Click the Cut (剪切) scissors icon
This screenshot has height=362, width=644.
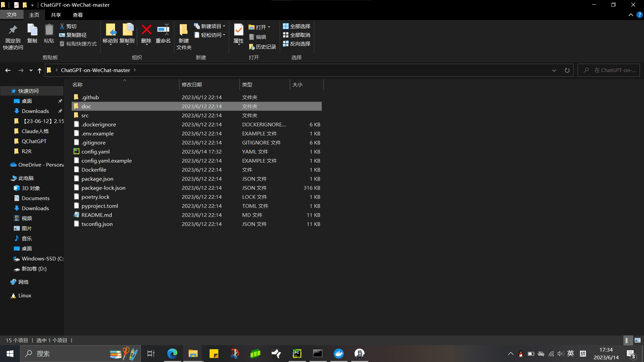pyautogui.click(x=62, y=26)
